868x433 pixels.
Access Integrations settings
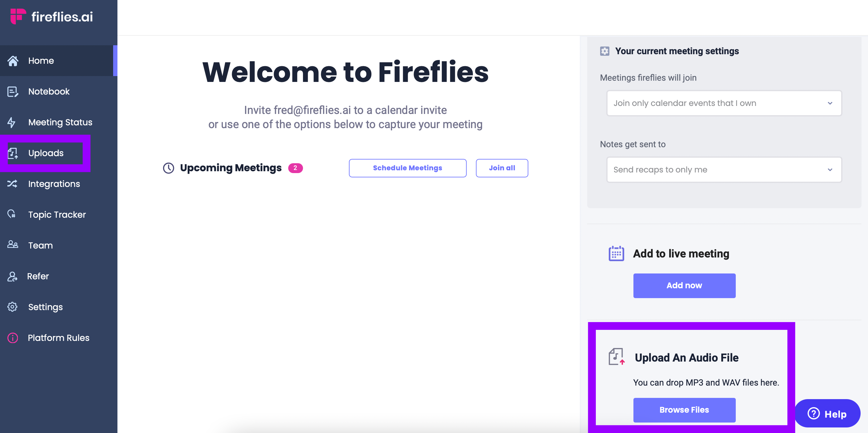point(54,184)
